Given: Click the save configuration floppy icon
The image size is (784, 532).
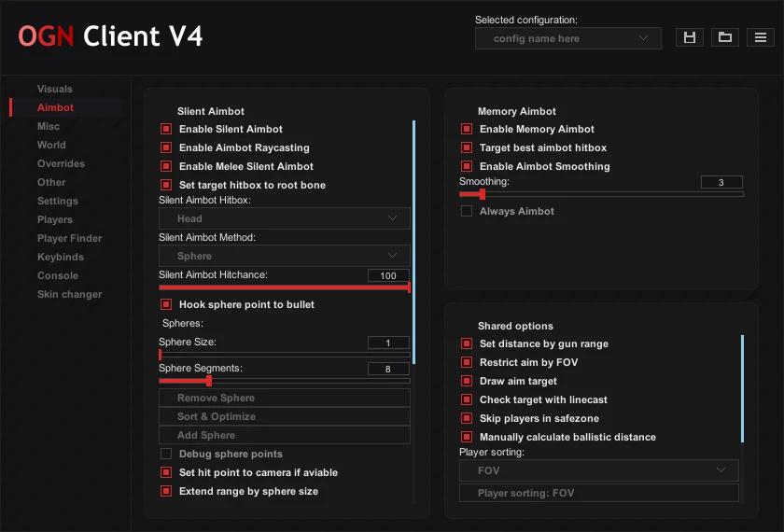Looking at the screenshot, I should 690,37.
